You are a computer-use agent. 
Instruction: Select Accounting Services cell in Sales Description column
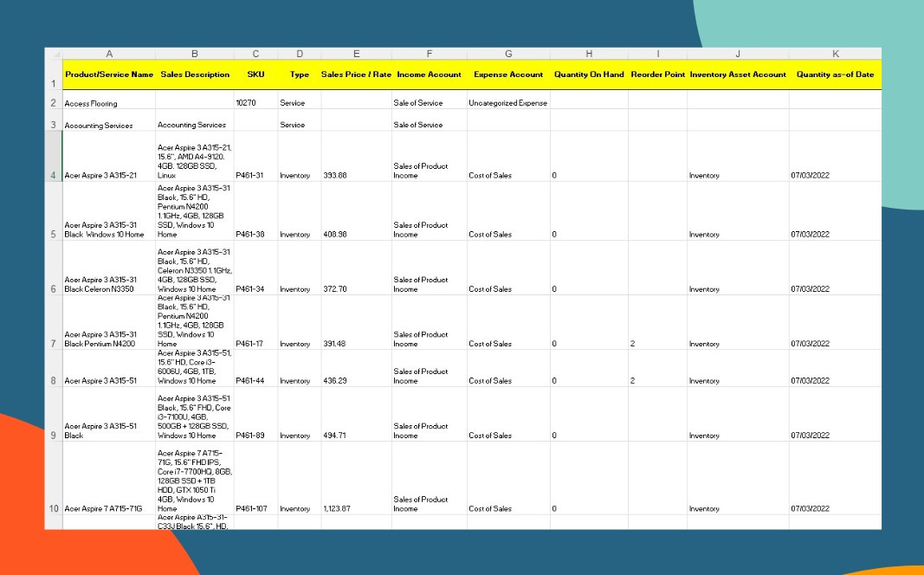click(x=195, y=120)
